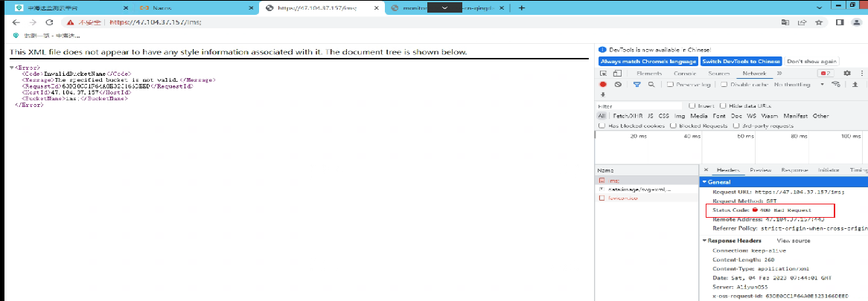This screenshot has height=301, width=868.
Task: Stop recording network log with red button
Action: pyautogui.click(x=603, y=85)
